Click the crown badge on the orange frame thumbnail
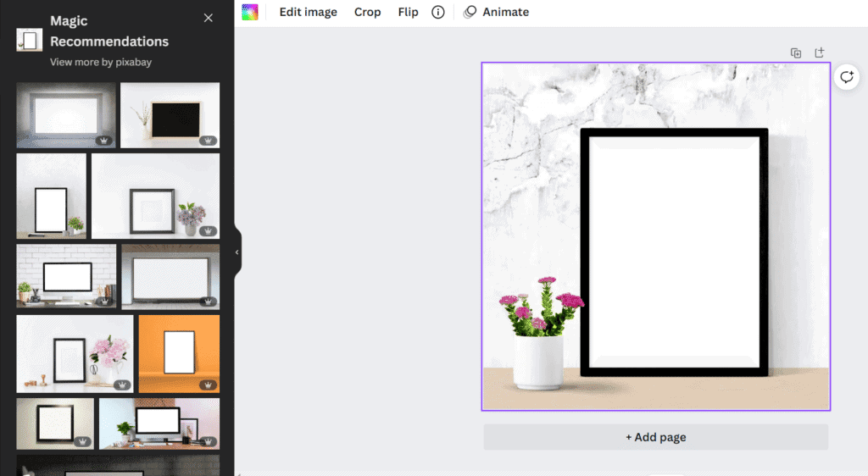Image resolution: width=868 pixels, height=476 pixels. pos(209,385)
